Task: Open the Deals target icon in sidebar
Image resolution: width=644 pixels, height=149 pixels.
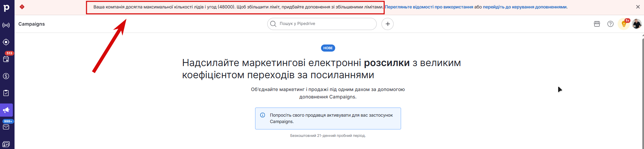Action: (6, 42)
